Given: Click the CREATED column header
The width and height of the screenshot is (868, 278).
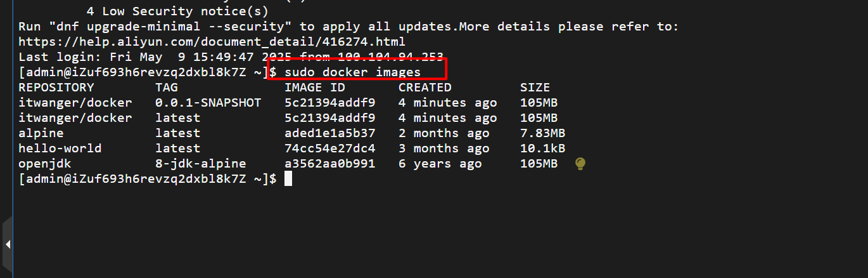Looking at the screenshot, I should (425, 88).
